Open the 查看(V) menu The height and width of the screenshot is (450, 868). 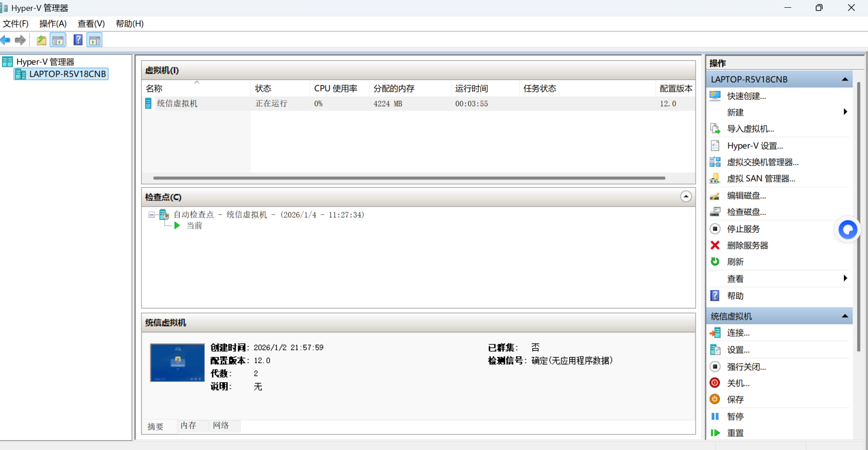pos(91,24)
